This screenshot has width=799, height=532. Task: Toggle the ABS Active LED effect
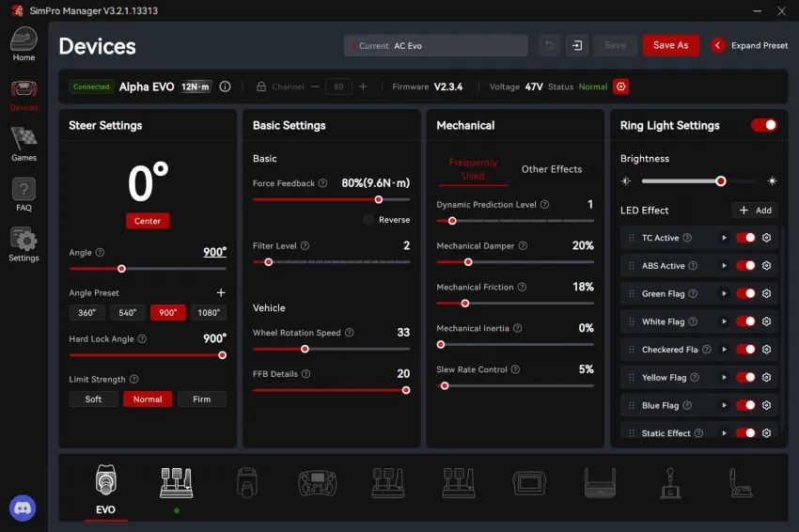point(745,265)
